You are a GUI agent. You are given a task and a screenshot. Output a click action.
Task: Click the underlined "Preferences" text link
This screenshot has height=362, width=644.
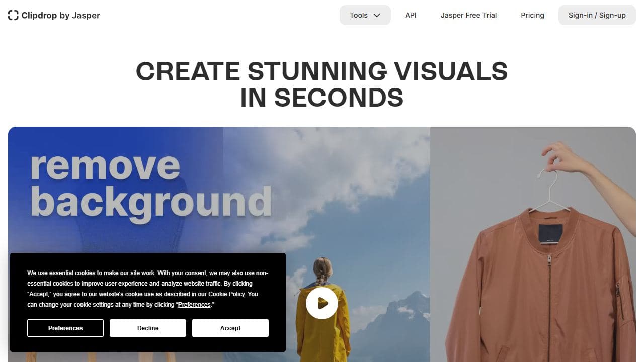pyautogui.click(x=194, y=305)
